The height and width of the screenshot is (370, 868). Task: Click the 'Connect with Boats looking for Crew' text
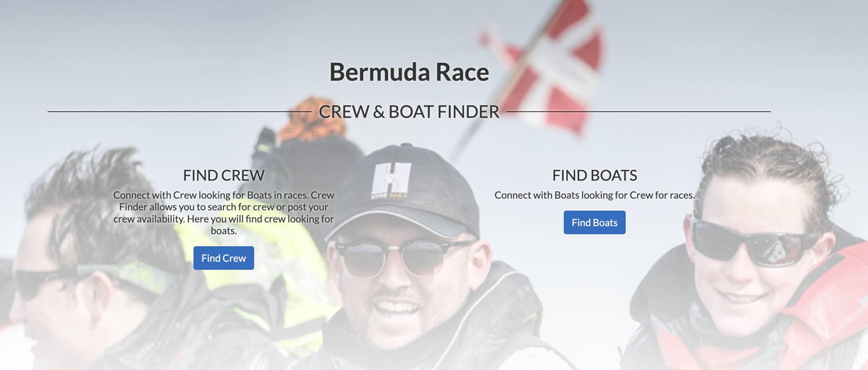point(595,195)
